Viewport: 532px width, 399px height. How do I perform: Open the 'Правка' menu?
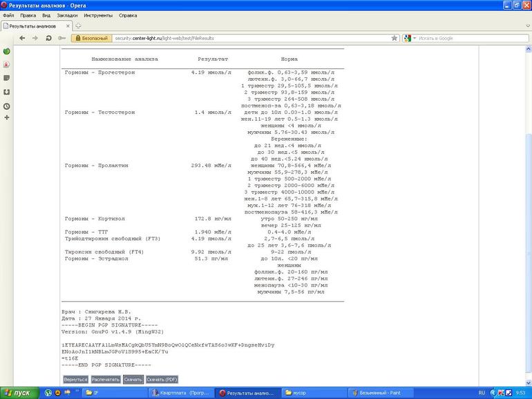28,15
